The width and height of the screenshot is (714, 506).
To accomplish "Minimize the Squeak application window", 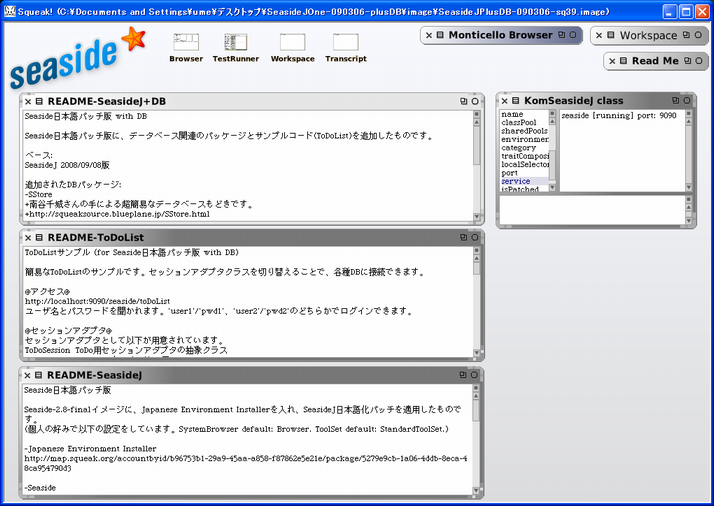I will (x=669, y=11).
